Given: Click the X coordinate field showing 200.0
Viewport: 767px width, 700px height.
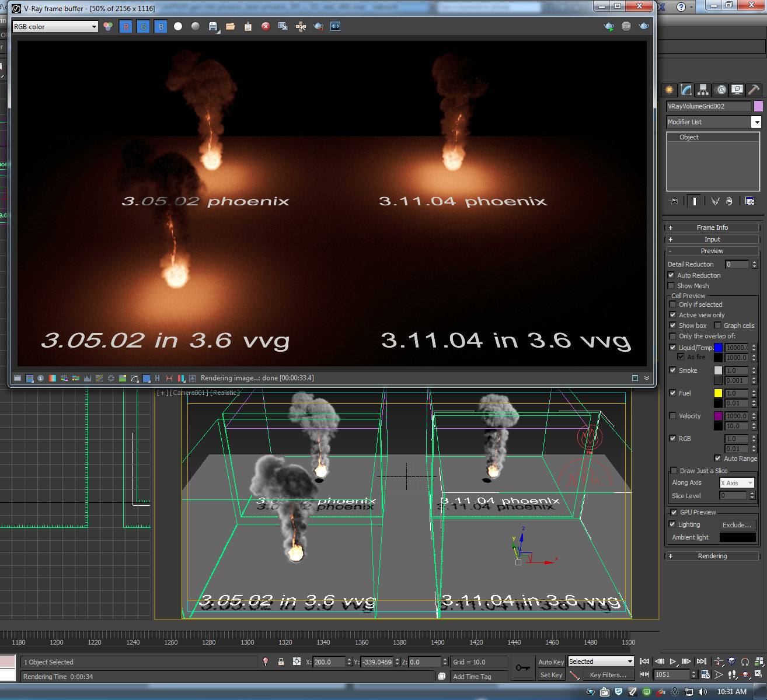Looking at the screenshot, I should (330, 662).
